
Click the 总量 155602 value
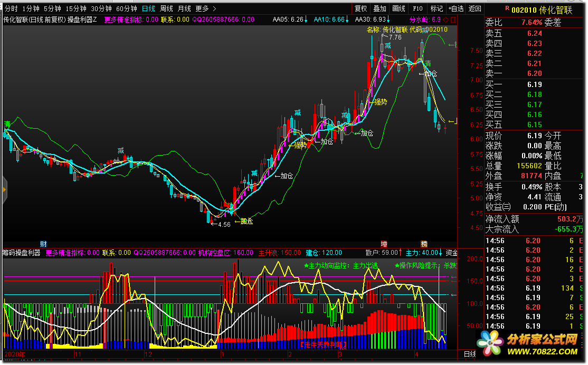529,166
